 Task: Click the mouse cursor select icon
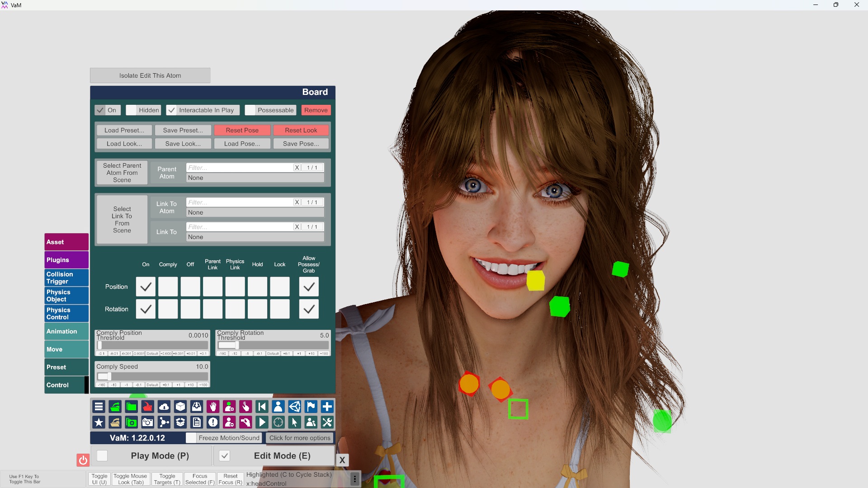coord(295,422)
